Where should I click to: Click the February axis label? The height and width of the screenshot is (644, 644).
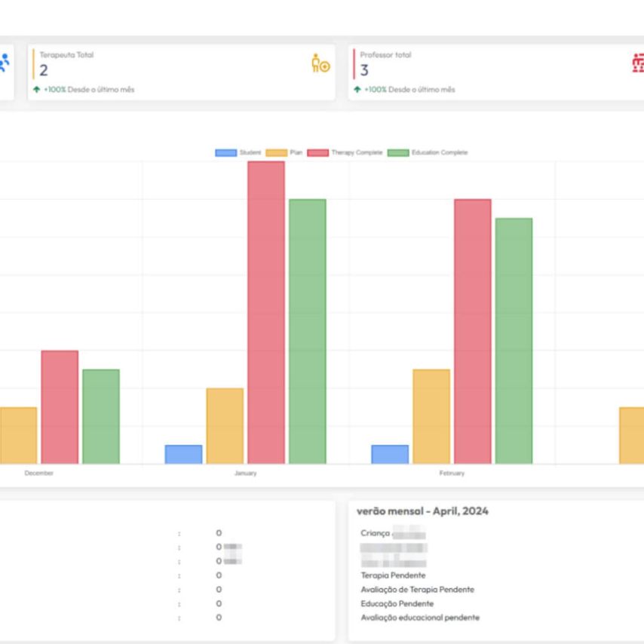(452, 474)
